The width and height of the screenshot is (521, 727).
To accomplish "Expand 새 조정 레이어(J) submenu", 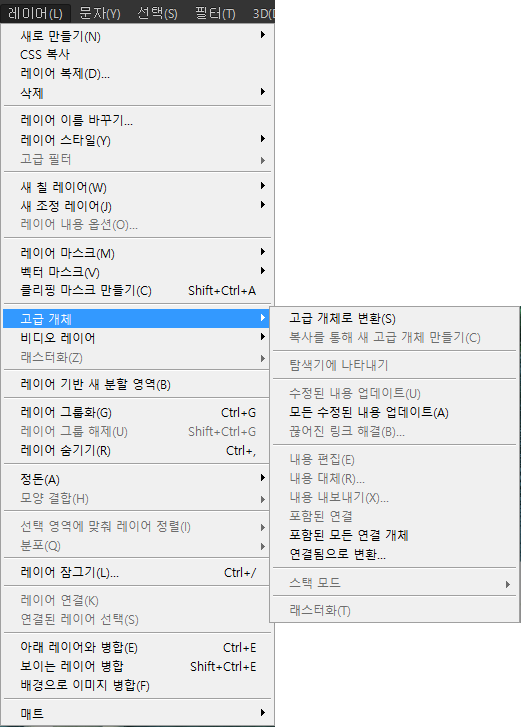I will [137, 206].
